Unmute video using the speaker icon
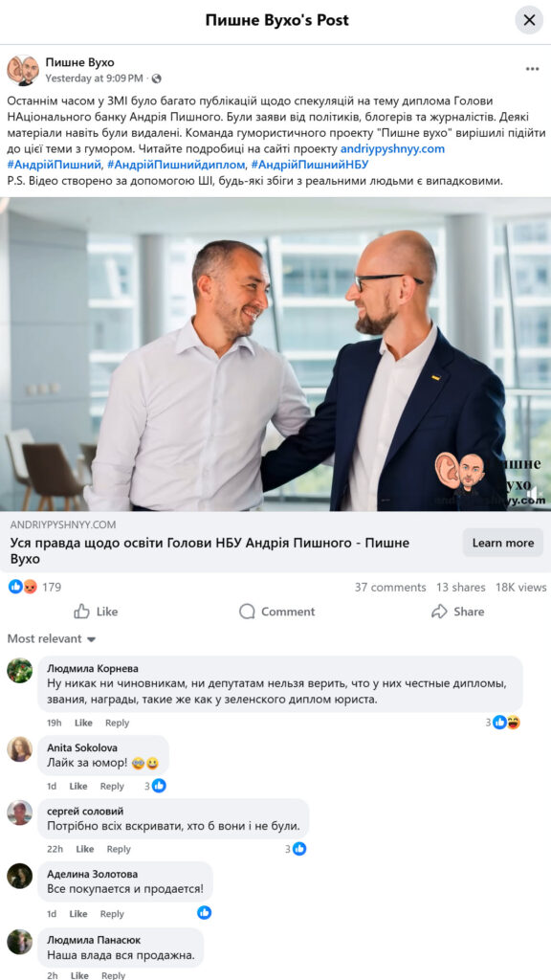The height and width of the screenshot is (980, 551). coord(534,494)
